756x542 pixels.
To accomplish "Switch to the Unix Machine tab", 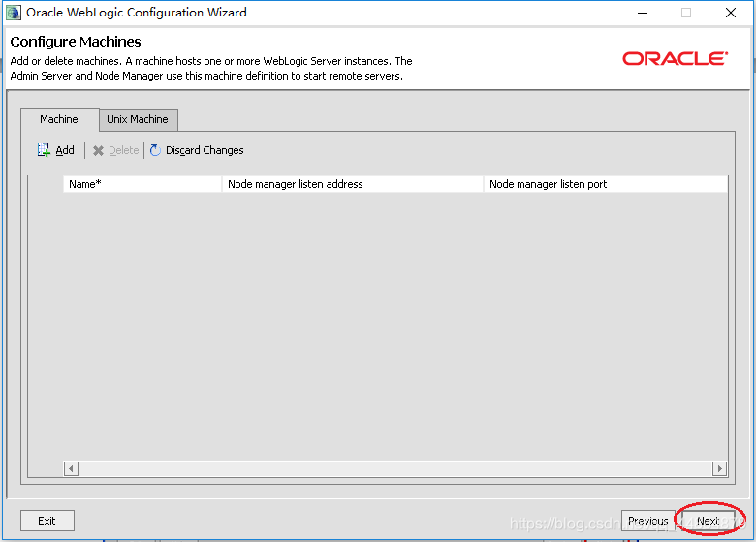I will pos(138,119).
